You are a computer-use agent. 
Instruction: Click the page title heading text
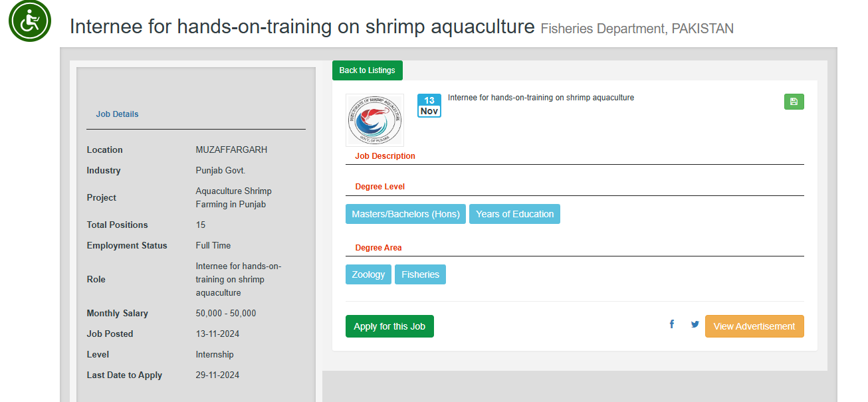pyautogui.click(x=302, y=27)
